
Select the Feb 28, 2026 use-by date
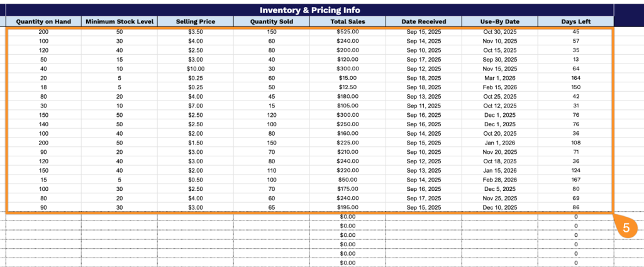(500, 180)
